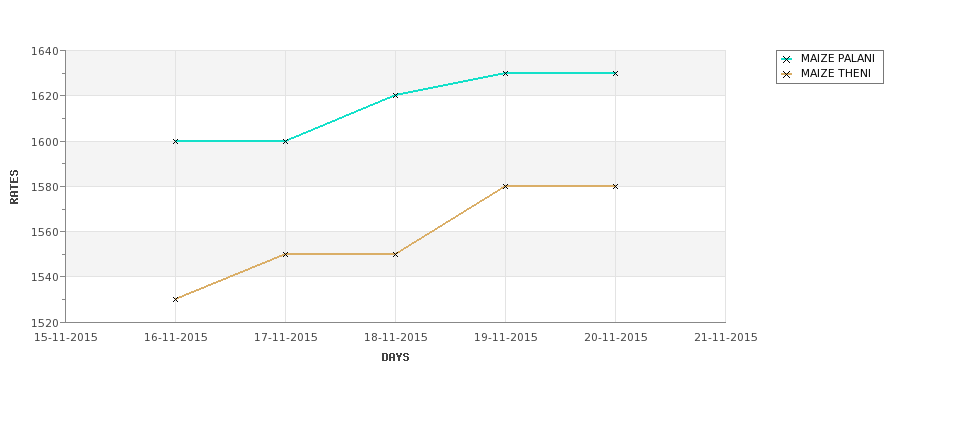Click MAIZE PALANI marker on 17-11-2015
Image resolution: width=975 pixels, height=429 pixels.
point(285,141)
